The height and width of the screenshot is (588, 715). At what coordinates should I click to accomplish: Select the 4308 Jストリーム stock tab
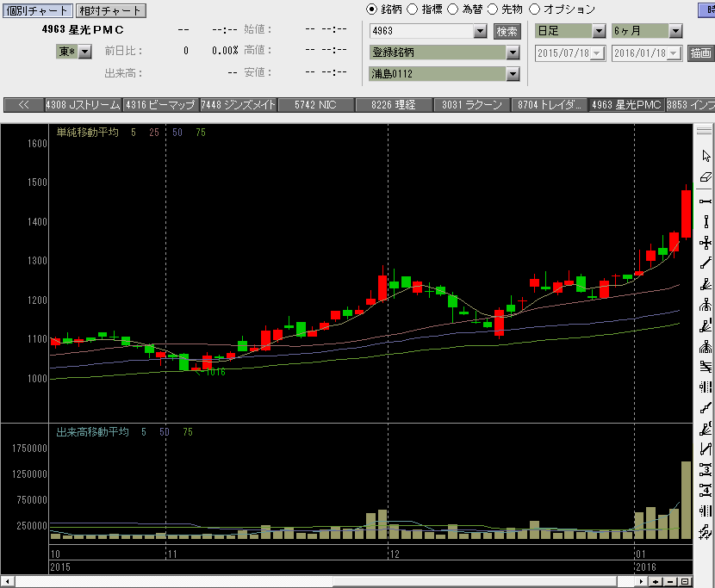pos(83,105)
